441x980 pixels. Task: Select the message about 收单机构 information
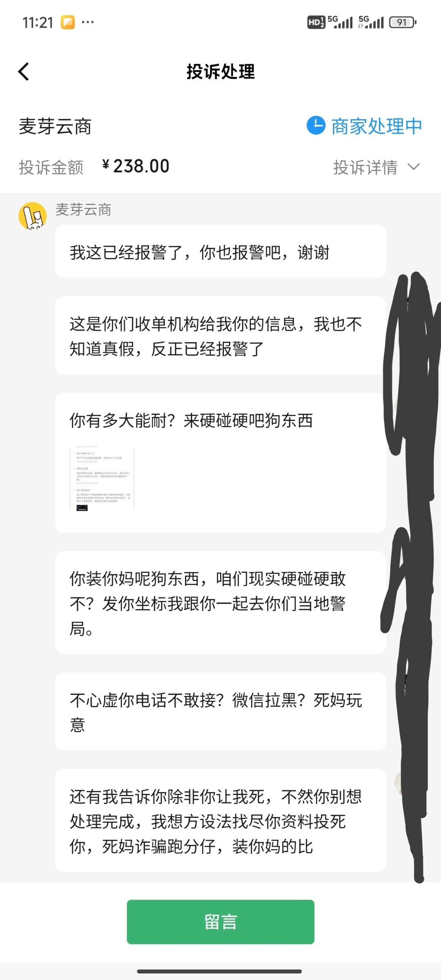(x=220, y=336)
